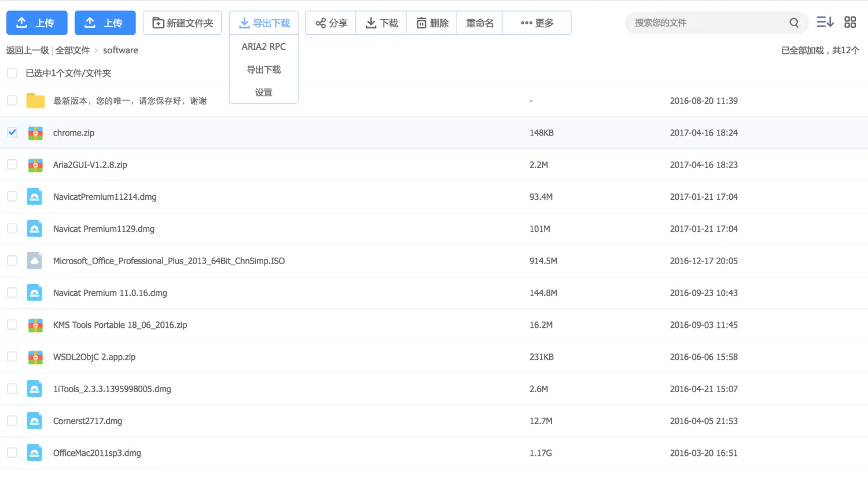Check the Microsoft_Office ISO checkbox
This screenshot has width=868, height=486.
(x=12, y=261)
